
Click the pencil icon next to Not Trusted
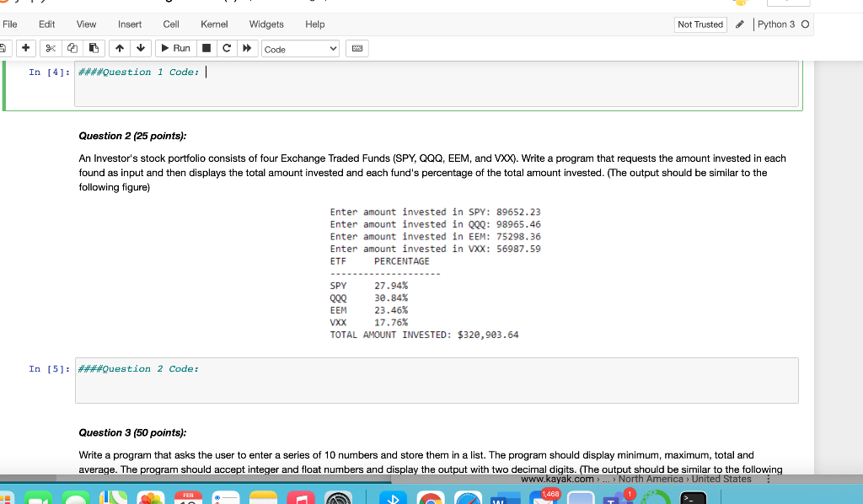739,24
